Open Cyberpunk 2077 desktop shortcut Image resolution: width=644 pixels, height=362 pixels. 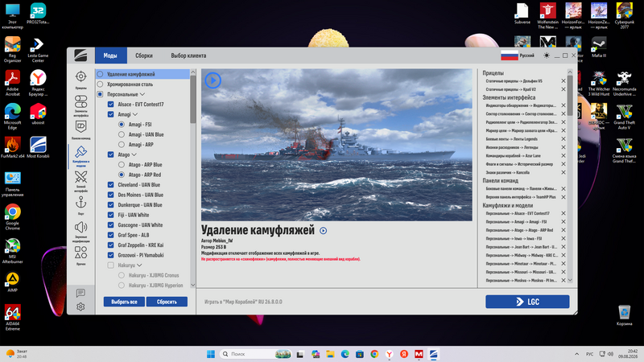coord(625,15)
